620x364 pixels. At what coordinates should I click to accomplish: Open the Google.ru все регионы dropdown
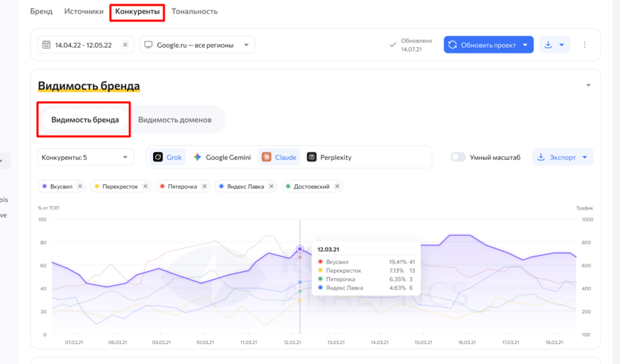click(x=197, y=45)
